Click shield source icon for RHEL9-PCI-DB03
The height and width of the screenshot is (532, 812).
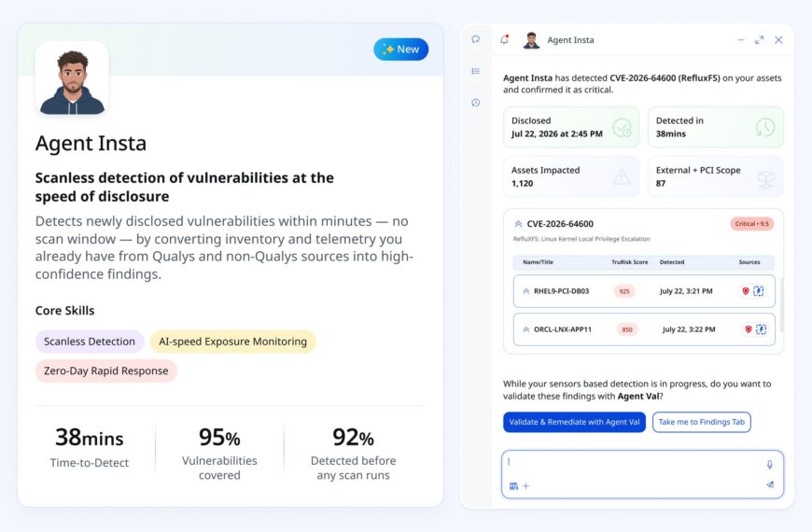[x=746, y=291]
